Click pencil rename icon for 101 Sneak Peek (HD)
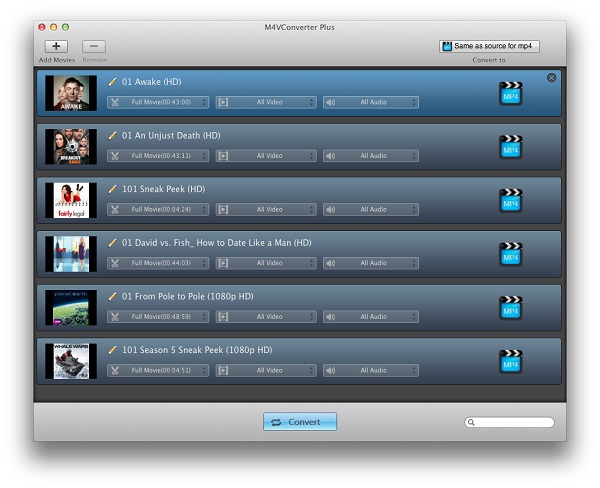Screen dimensions: 600x488 [x=112, y=189]
